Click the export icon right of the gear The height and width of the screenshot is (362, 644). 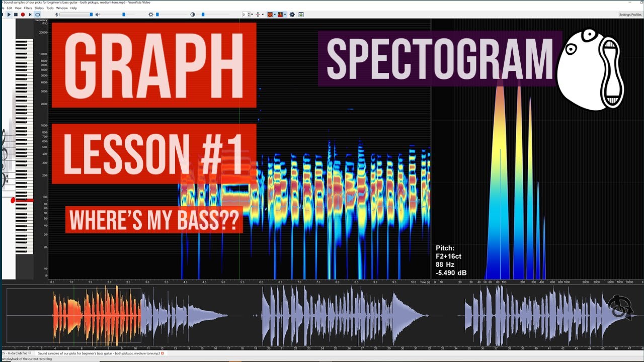pyautogui.click(x=301, y=15)
